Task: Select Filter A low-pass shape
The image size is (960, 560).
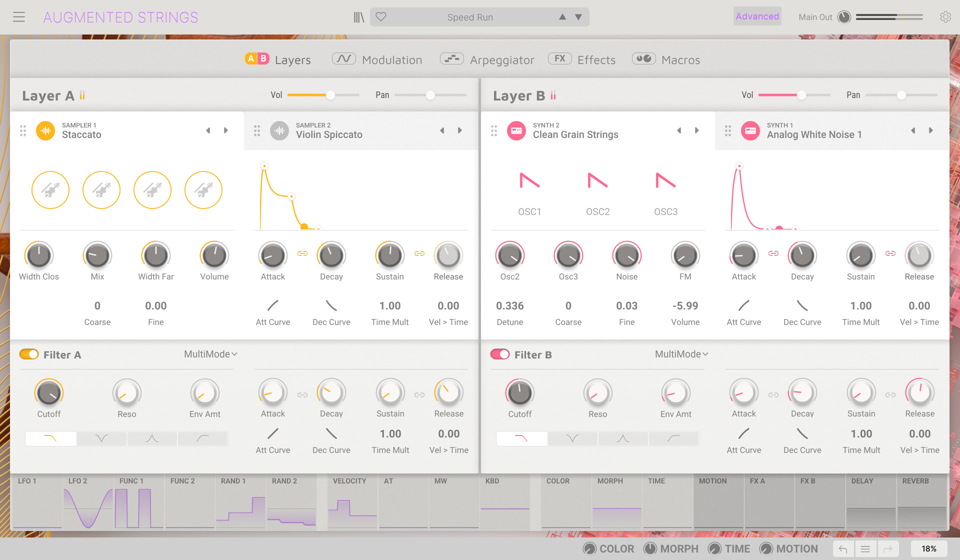Action: (50, 438)
